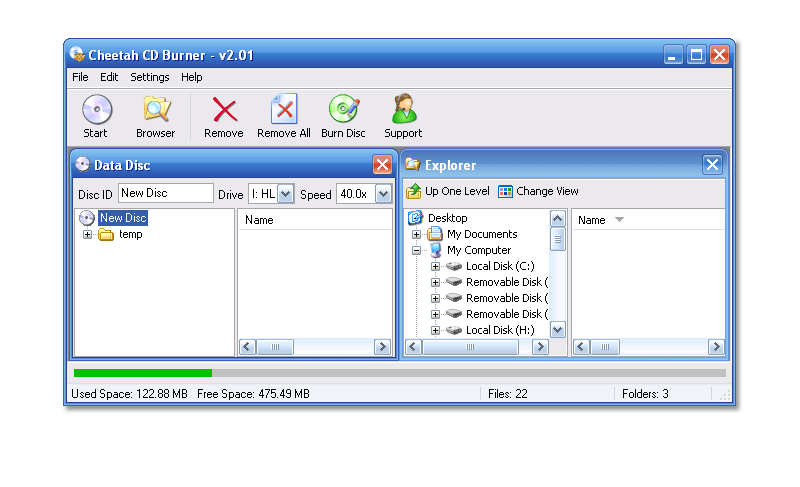
Task: Open the Browser folder icon
Action: pos(156,109)
